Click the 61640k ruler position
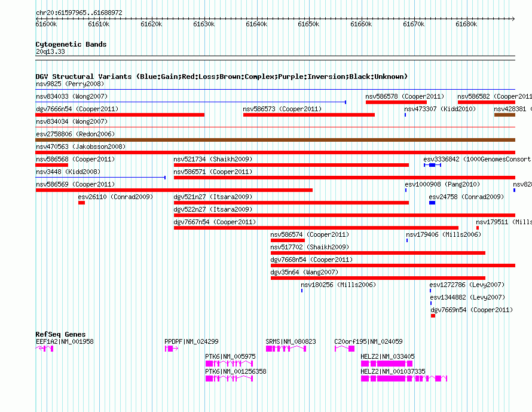The height and width of the screenshot is (412, 532). [256, 24]
